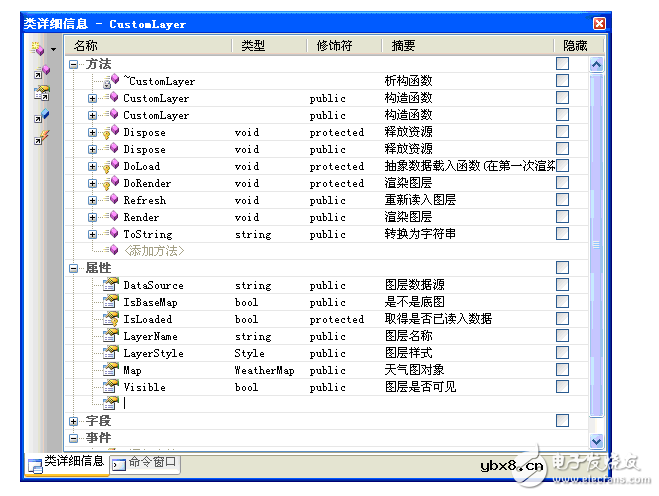659x496 pixels.
Task: Expand the ToString method
Action: pos(92,234)
